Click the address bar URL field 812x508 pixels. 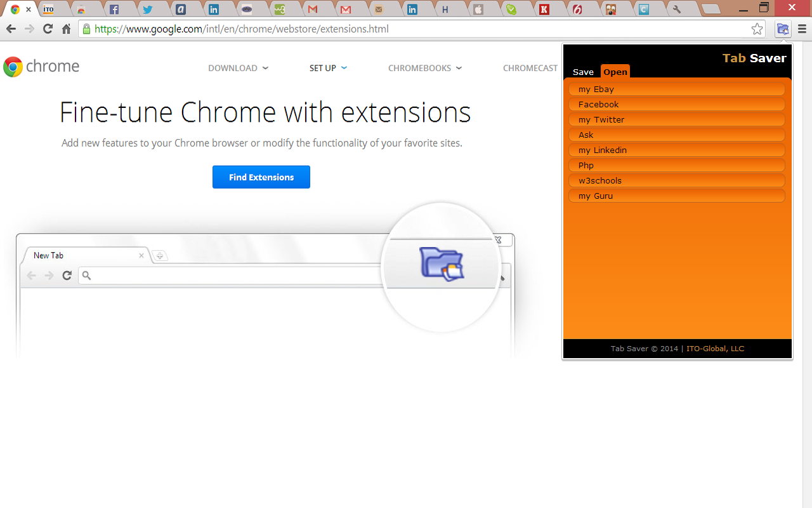point(419,29)
